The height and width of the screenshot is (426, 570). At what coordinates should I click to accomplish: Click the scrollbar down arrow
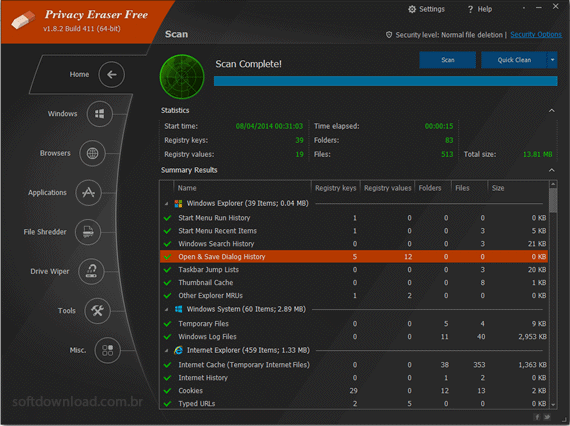[553, 405]
